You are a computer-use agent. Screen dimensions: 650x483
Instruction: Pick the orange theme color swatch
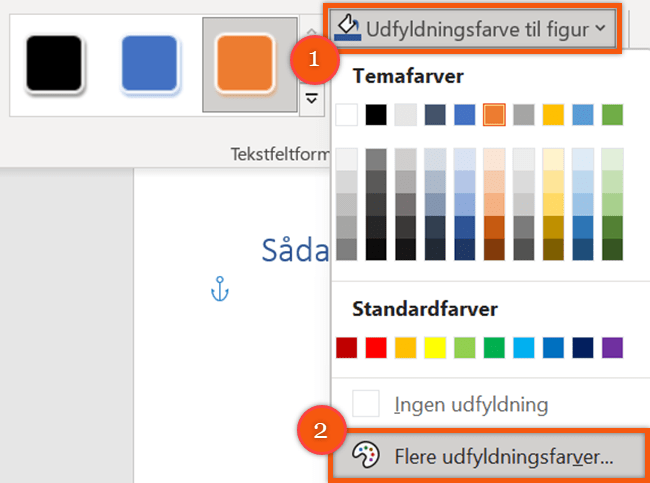click(494, 115)
